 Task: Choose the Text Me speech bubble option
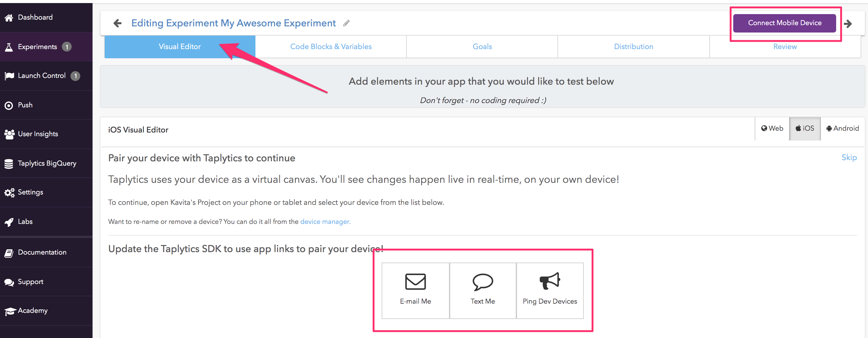tap(482, 290)
